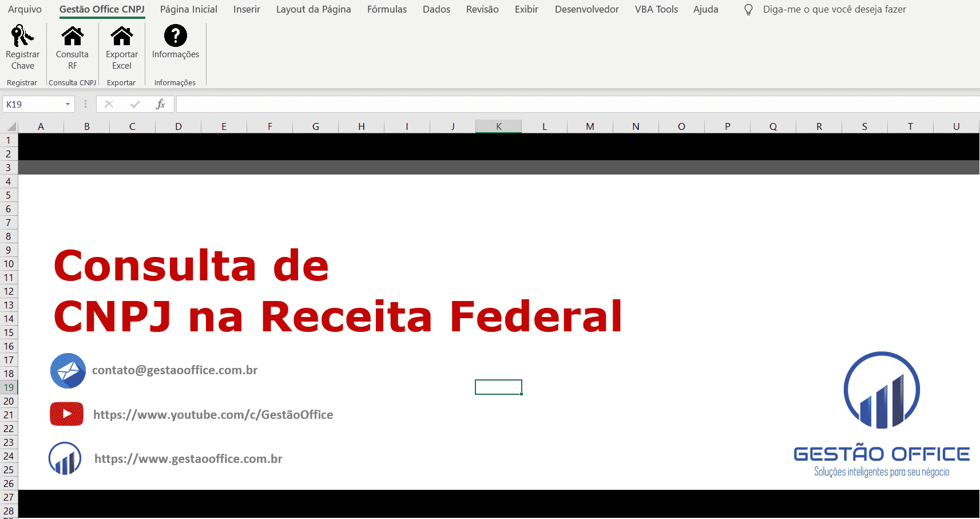Open the Fórmulas ribbon tab
The height and width of the screenshot is (519, 980).
[x=387, y=10]
